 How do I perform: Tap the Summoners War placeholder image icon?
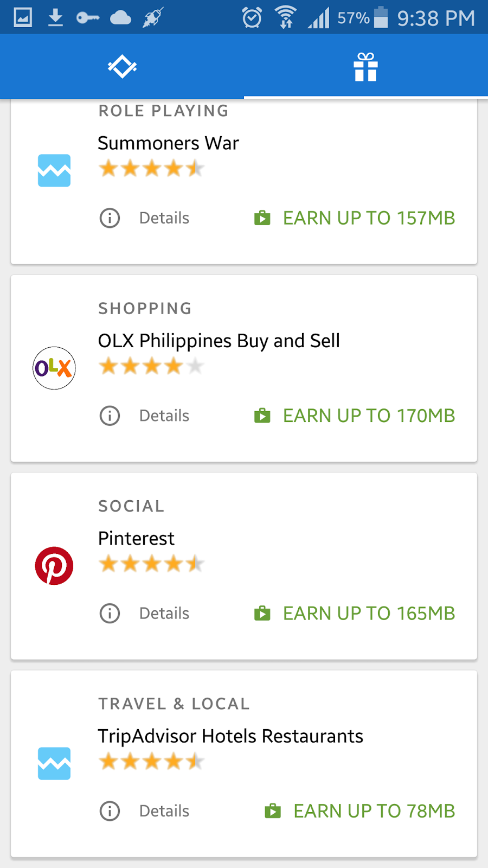[54, 170]
